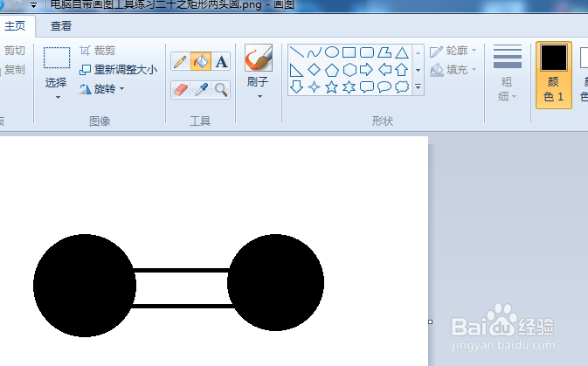This screenshot has height=366, width=588.
Task: Pick the Hexagon shape
Action: [x=349, y=70]
